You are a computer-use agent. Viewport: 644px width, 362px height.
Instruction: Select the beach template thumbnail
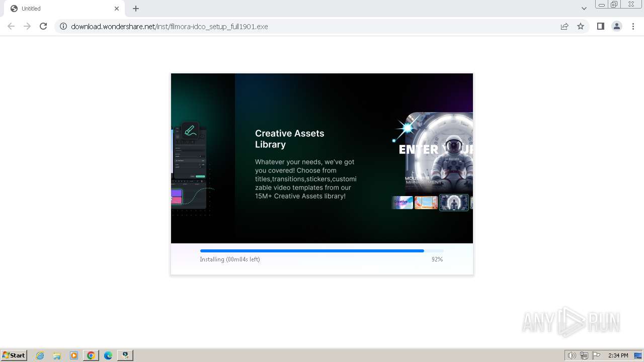(426, 203)
